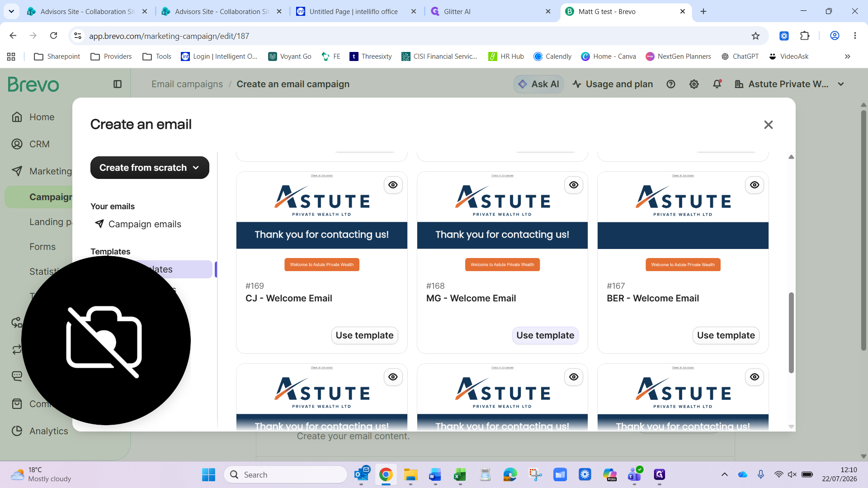This screenshot has width=868, height=488.
Task: Open Microsoft Edge from taskbar
Action: tap(510, 475)
